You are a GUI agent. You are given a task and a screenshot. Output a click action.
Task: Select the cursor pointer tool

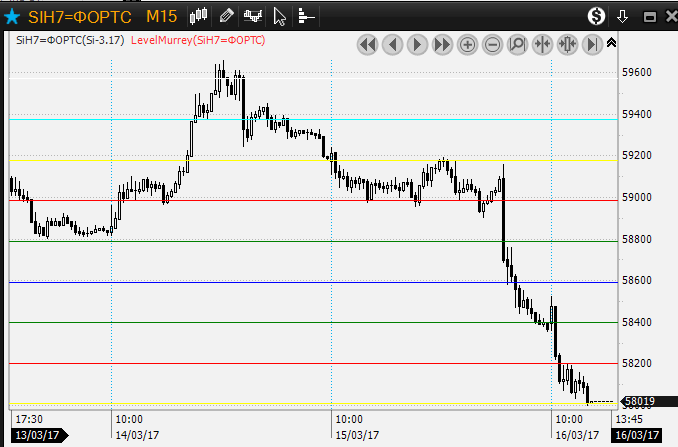281,16
